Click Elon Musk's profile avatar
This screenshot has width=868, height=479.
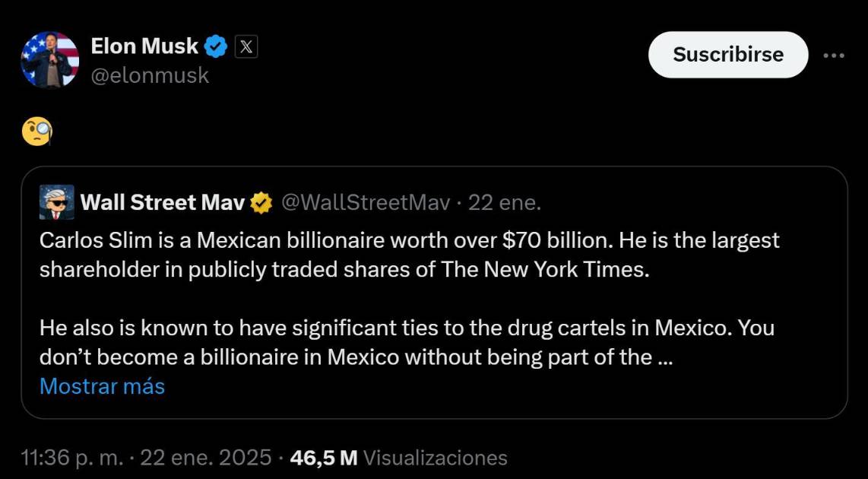[50, 59]
